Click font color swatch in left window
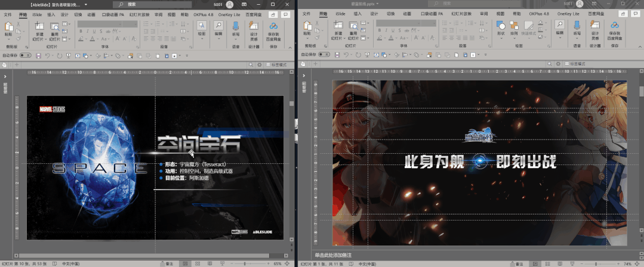Viewport: 644px width, 267px height. point(92,39)
